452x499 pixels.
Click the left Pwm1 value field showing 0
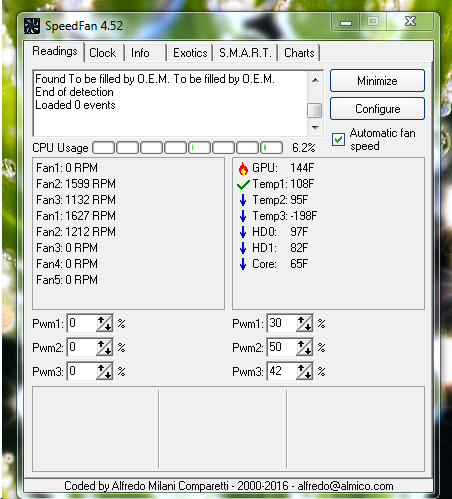click(82, 323)
